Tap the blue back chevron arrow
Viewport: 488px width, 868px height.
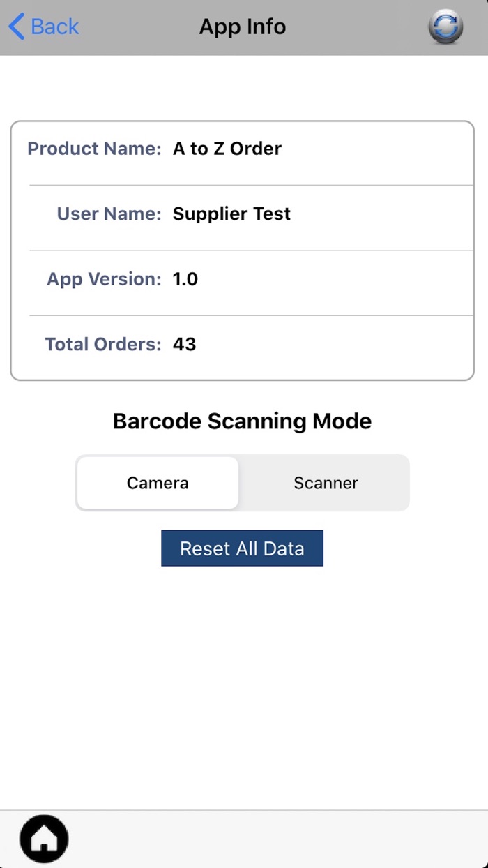(17, 27)
